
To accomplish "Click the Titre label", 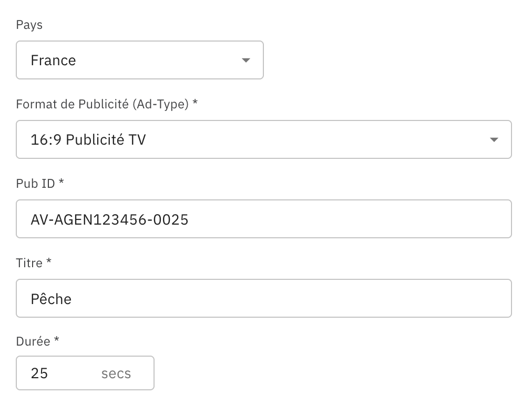I will coord(29,262).
